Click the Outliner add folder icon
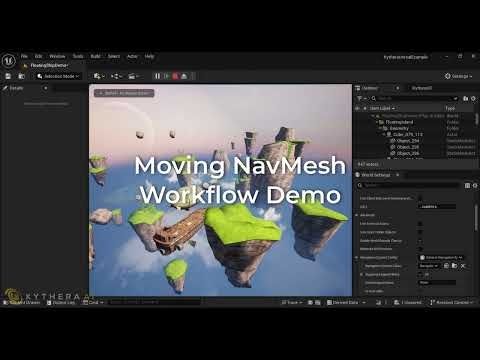The width and height of the screenshot is (480, 360). [466, 98]
